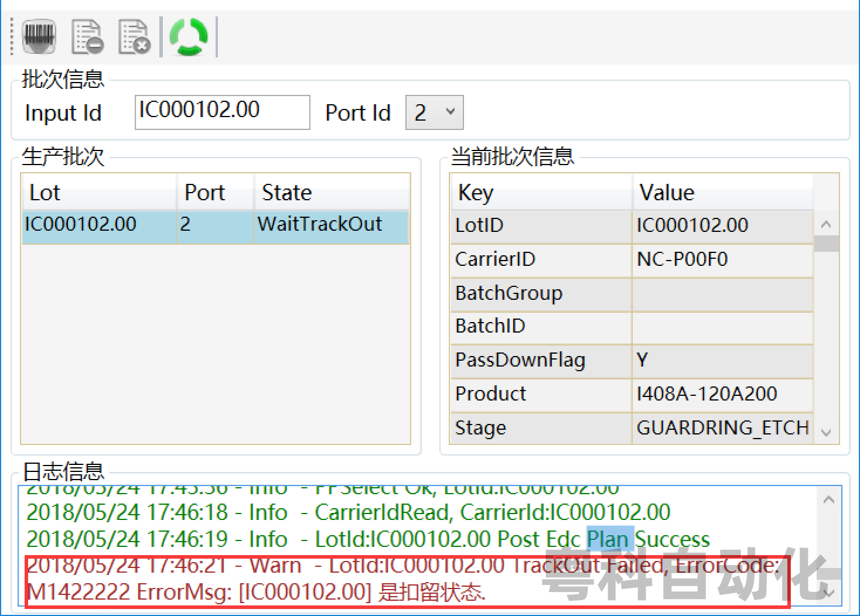This screenshot has width=860, height=616.
Task: Sort by the Lot column header
Action: [98, 193]
